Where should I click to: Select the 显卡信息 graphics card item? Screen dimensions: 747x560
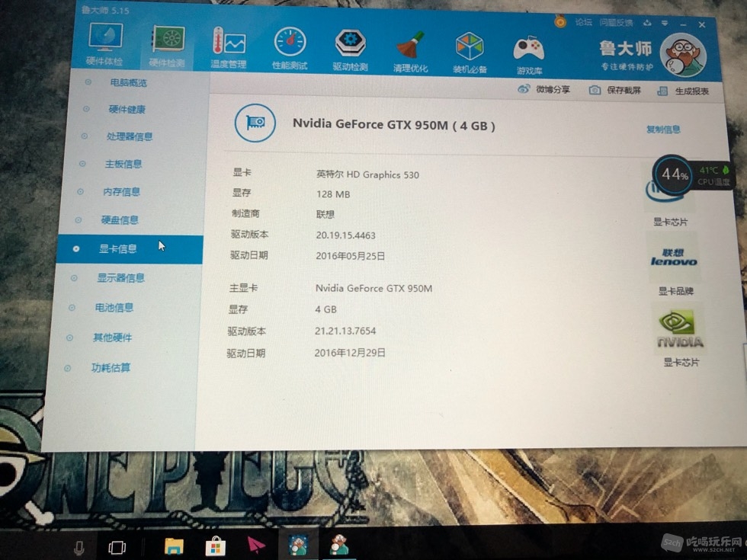pos(130,249)
